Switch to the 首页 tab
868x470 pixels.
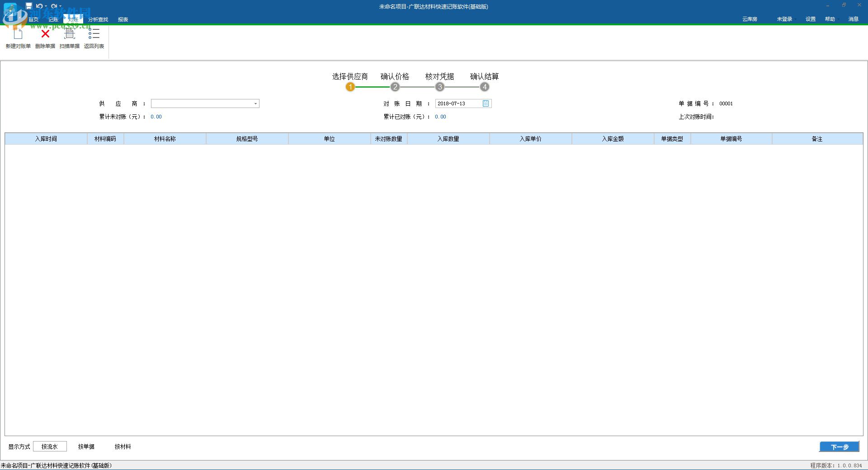click(x=33, y=19)
